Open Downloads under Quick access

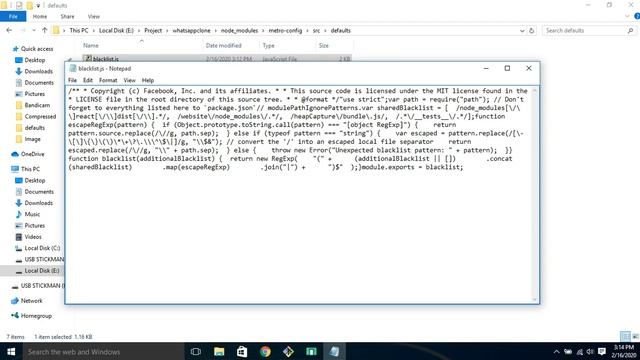(34, 71)
